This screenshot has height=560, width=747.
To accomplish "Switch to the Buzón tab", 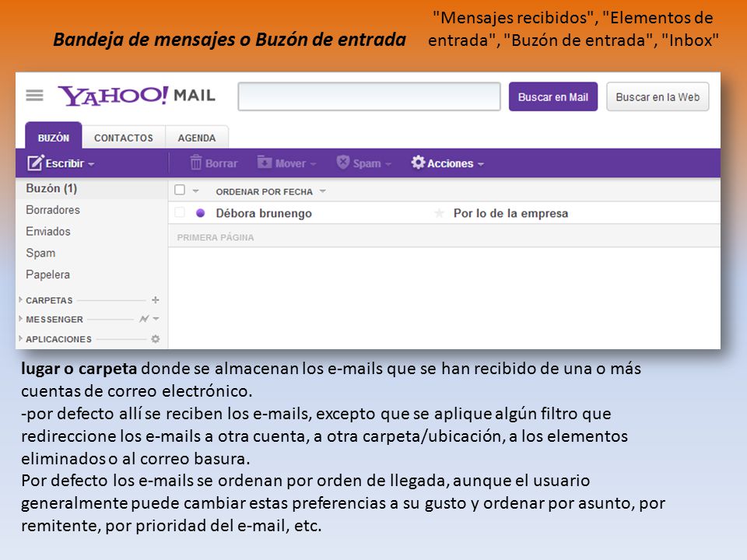I will (x=54, y=137).
